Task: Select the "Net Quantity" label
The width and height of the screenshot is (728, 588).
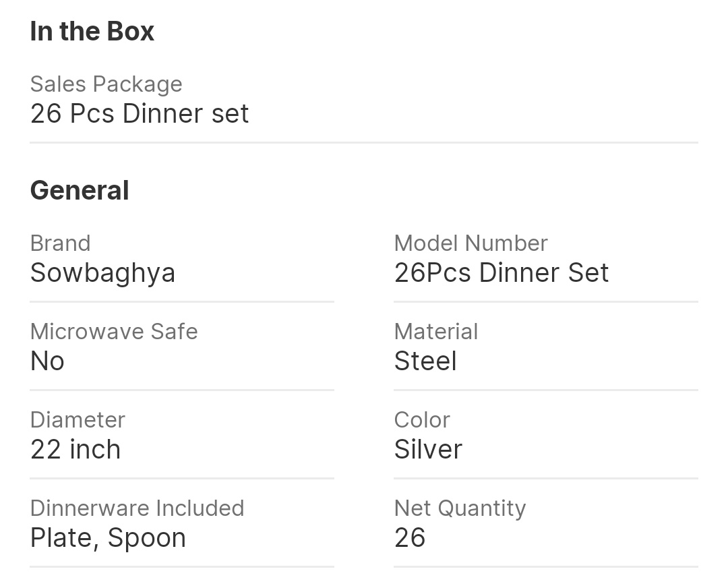Action: coord(460,508)
